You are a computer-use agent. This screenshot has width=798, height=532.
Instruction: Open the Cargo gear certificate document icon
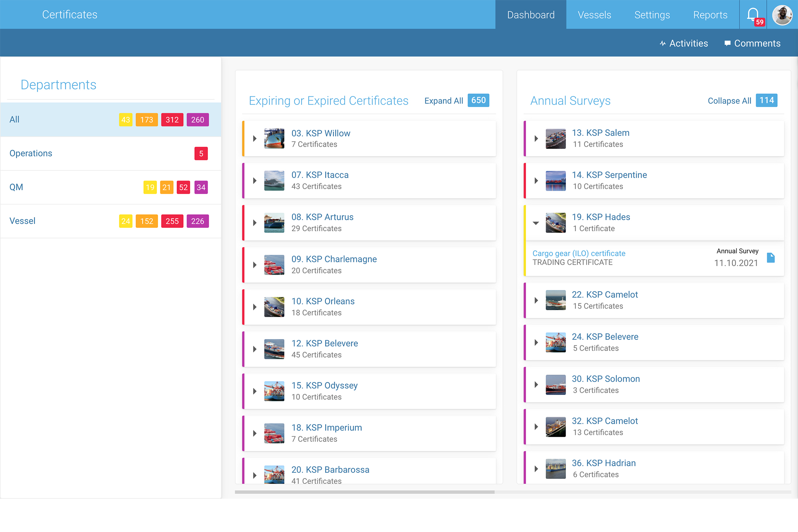771,258
